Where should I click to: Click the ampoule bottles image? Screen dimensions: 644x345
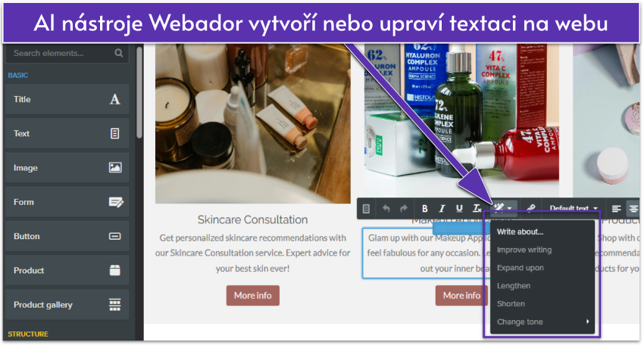(x=461, y=119)
